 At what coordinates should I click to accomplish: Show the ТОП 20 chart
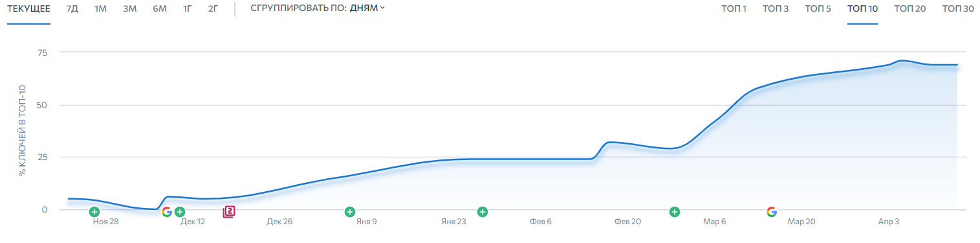pyautogui.click(x=910, y=8)
